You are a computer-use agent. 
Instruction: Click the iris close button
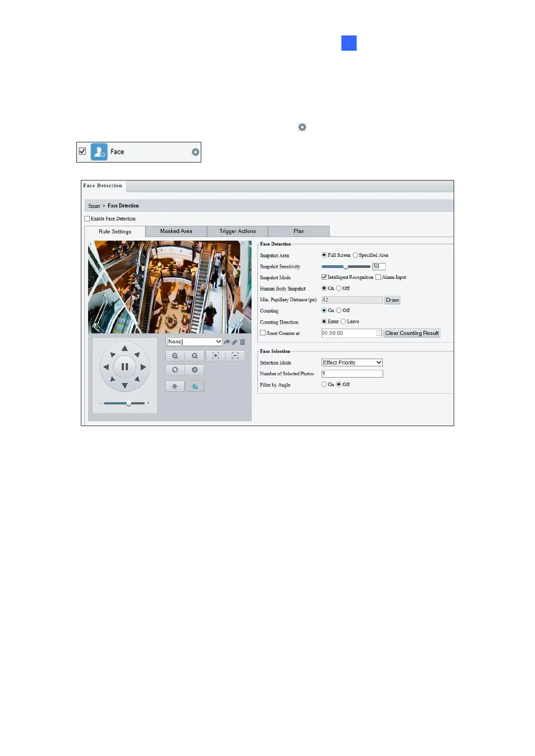pos(195,370)
